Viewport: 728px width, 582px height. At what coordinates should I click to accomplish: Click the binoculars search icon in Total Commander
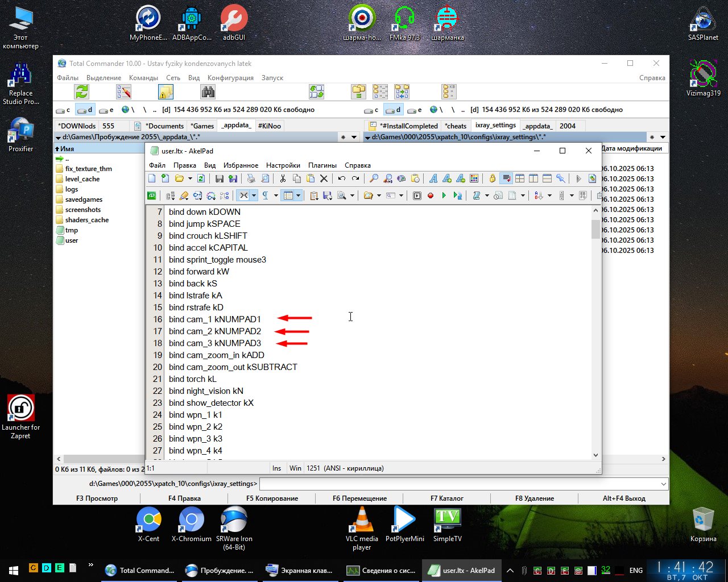[208, 92]
